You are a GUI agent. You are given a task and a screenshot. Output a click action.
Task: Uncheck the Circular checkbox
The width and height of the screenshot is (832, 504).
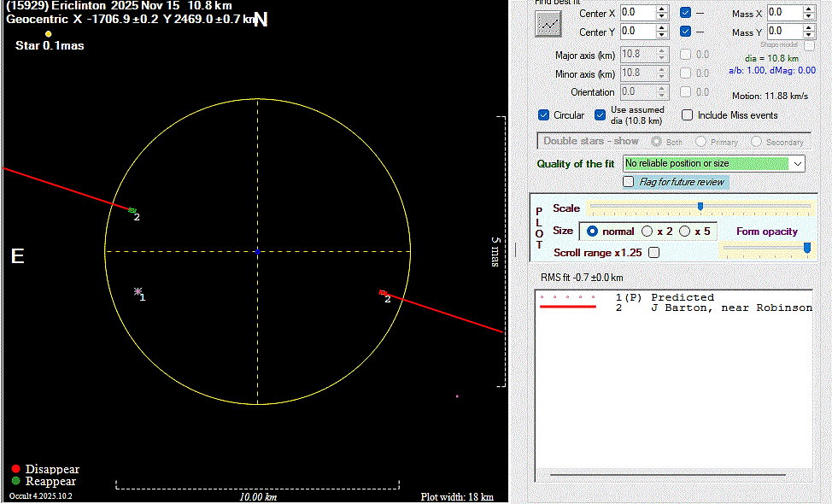point(544,115)
